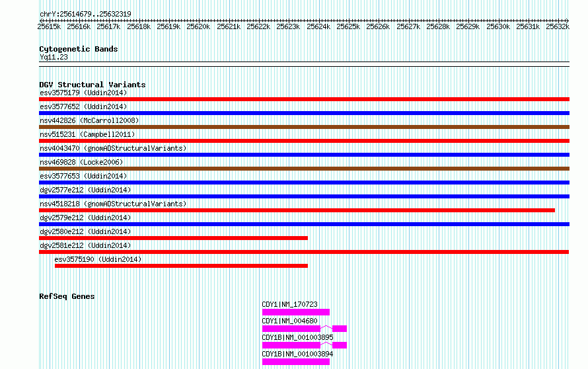Click the 25620k ruler tick label
588x369 pixels.
coord(198,26)
